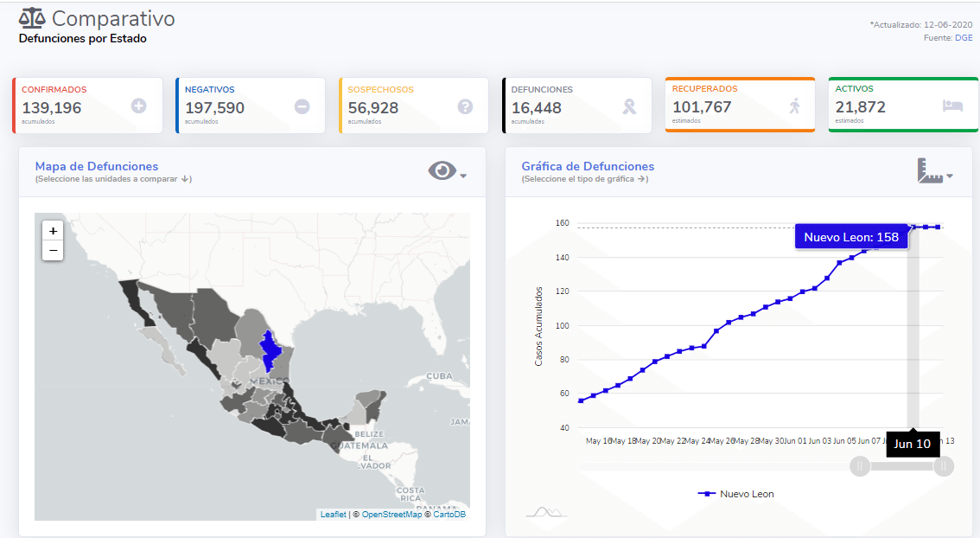Screen dimensions: 980x538
Task: Click the hospital bed icon in Activos card
Action: (953, 106)
